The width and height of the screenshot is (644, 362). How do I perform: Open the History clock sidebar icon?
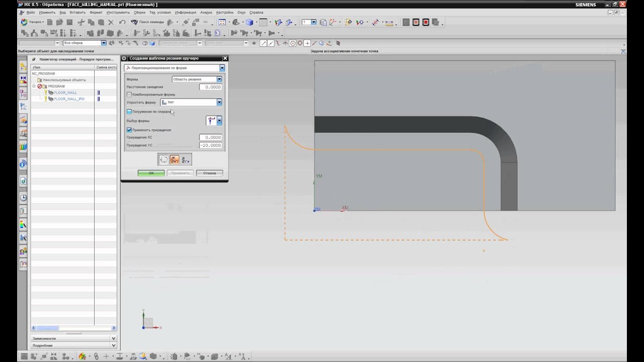click(23, 198)
